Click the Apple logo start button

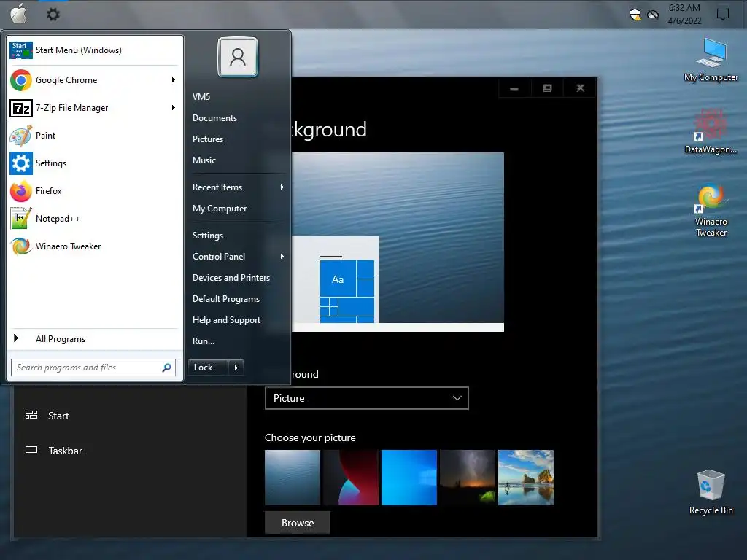pos(18,14)
